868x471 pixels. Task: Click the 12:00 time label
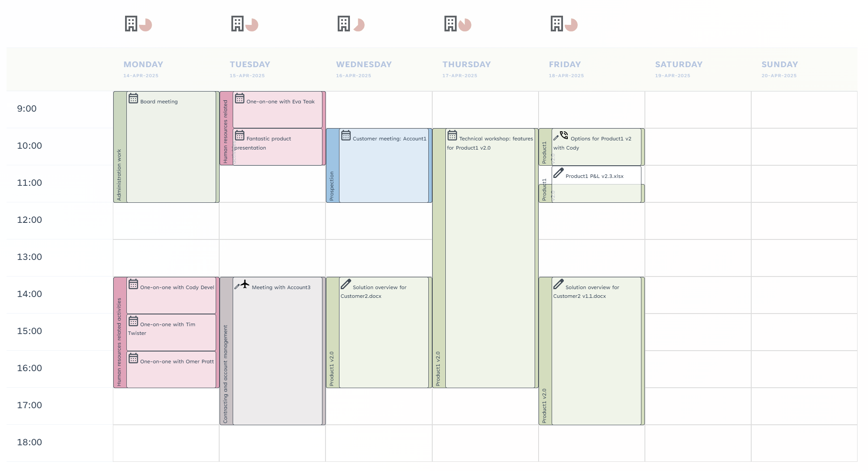pos(29,220)
